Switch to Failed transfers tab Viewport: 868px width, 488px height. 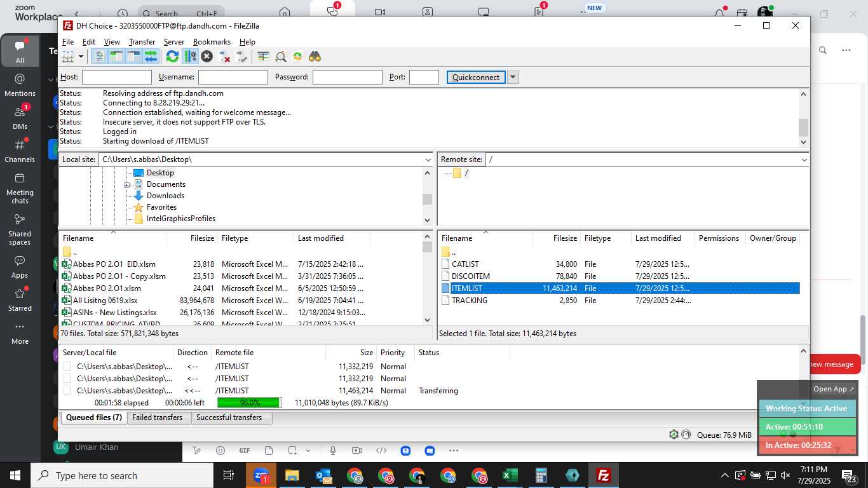click(157, 417)
